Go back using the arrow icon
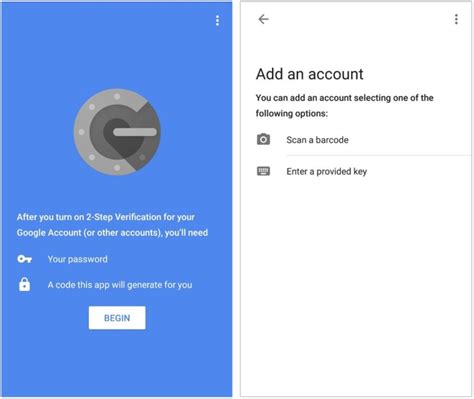This screenshot has width=474, height=399. click(263, 19)
